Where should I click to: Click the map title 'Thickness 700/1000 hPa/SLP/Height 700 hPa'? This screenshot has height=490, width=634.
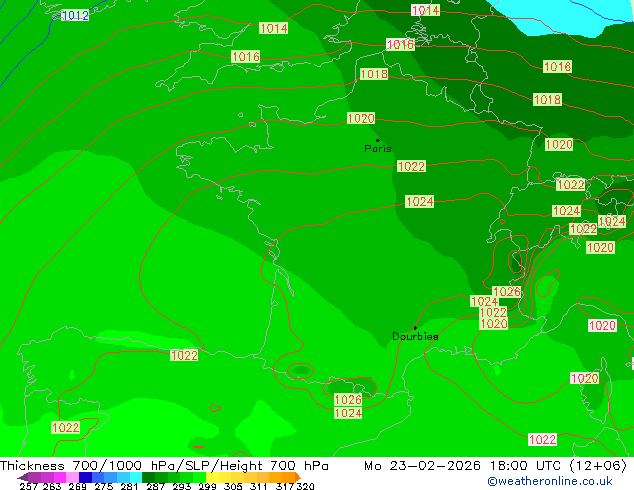point(164,466)
